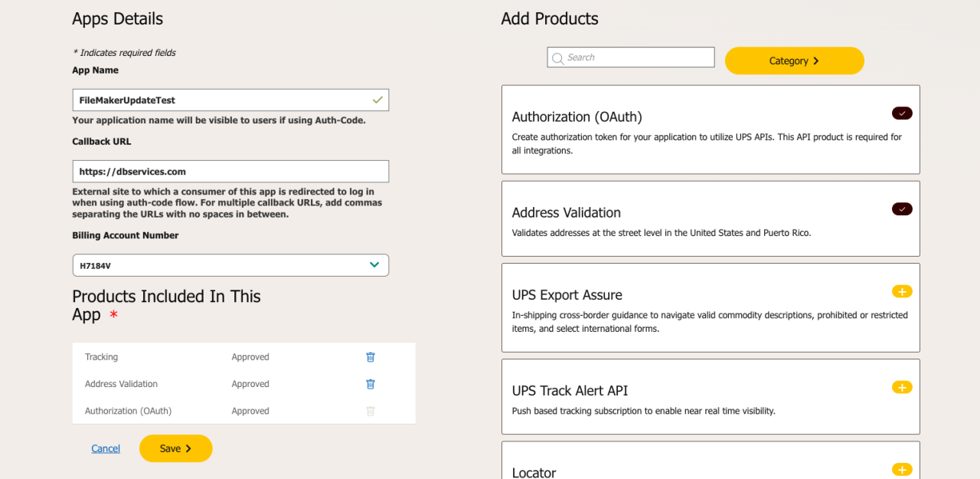Click Approved status in Address Validation row
The image size is (980, 479).
coord(250,384)
